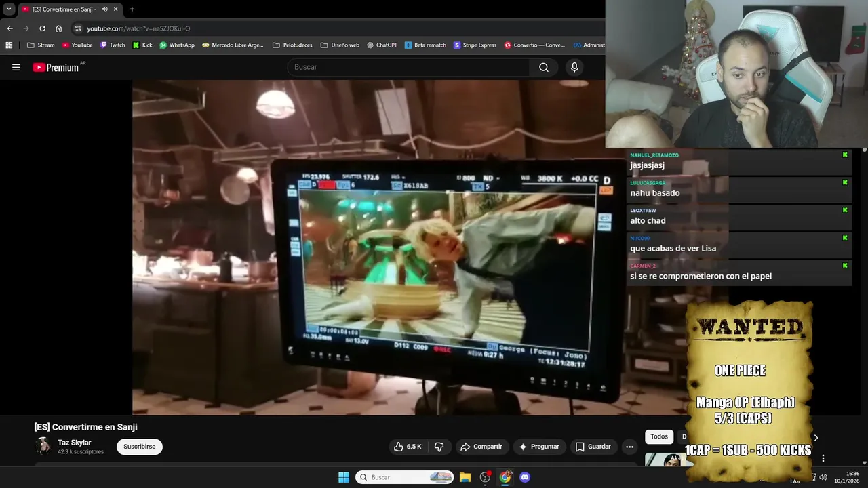Screen dimensions: 868x488
Task: Open File Explorer from the taskbar
Action: [x=465, y=477]
